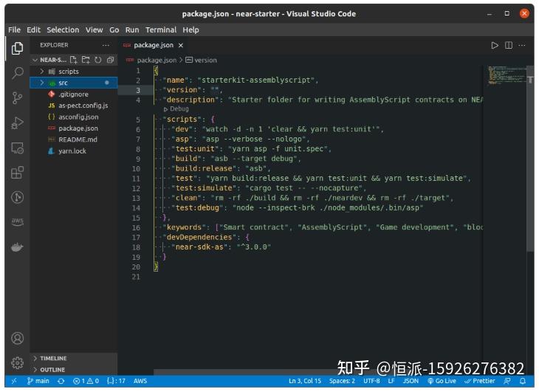This screenshot has width=539, height=392.
Task: Open as-pect.config.js in the file tree
Action: tap(74, 106)
